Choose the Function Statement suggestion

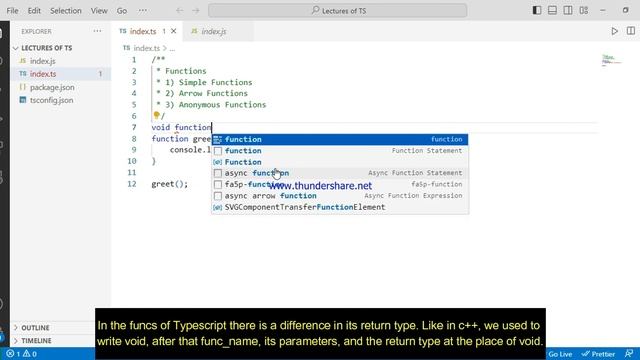coord(340,151)
